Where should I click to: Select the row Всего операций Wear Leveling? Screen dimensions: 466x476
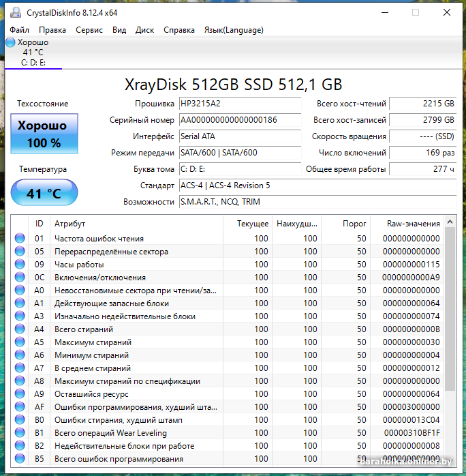228,432
